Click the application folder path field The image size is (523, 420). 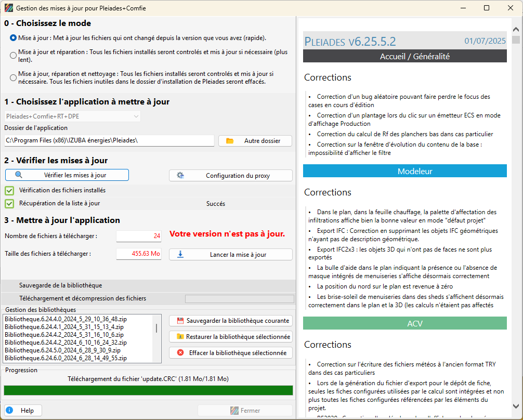(x=109, y=140)
